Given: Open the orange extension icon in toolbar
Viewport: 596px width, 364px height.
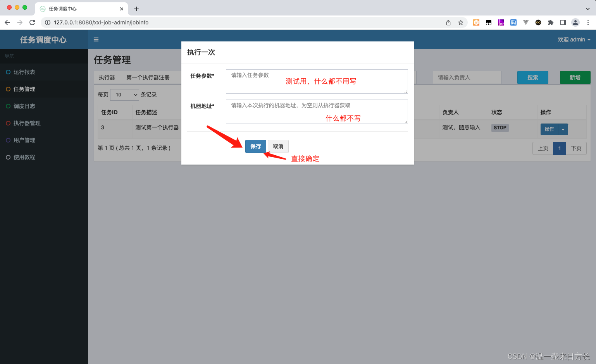Looking at the screenshot, I should (476, 22).
